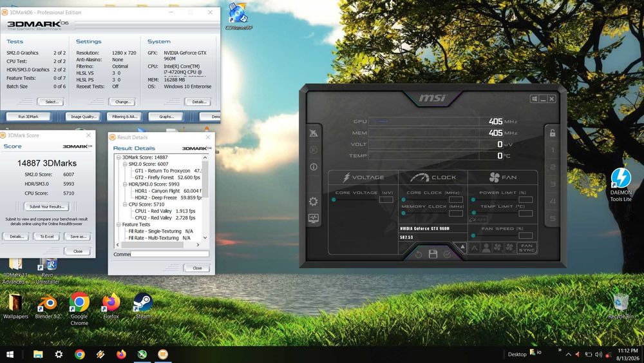Viewport: 644px width, 363px height.
Task: Select GT2 - Firefly Forest result row
Action: (x=167, y=177)
